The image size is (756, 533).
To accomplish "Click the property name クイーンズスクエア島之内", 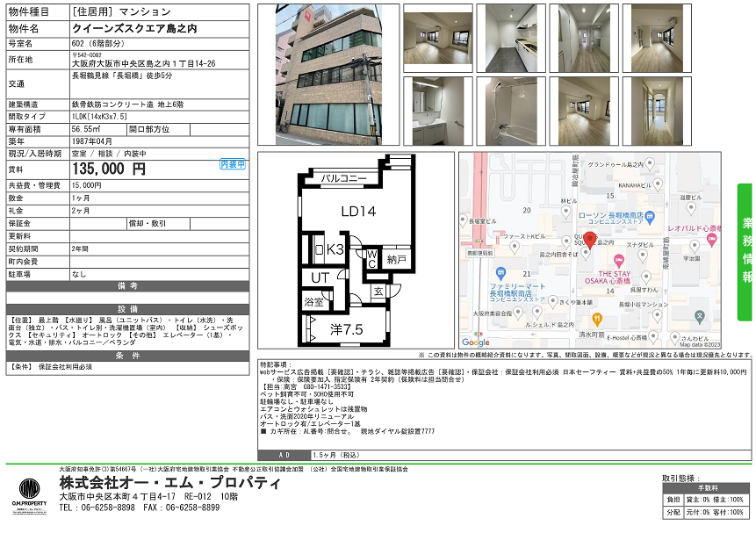I will coord(134,29).
